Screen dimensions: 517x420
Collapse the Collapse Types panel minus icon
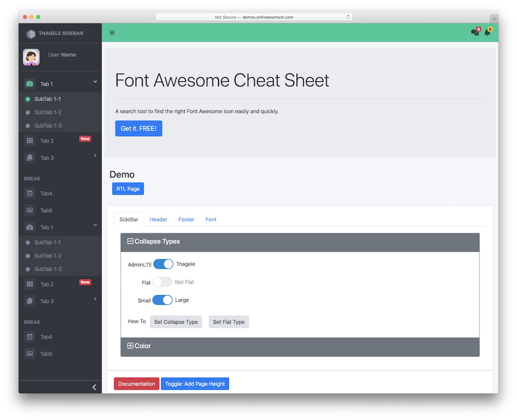coord(130,241)
